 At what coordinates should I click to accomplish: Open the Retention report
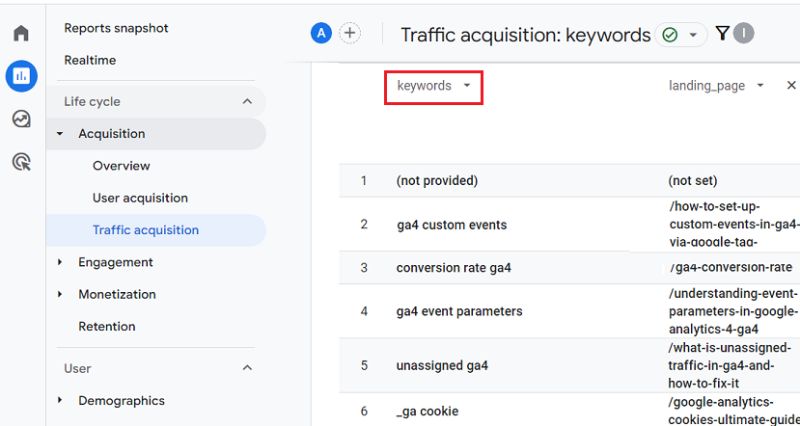coord(107,327)
